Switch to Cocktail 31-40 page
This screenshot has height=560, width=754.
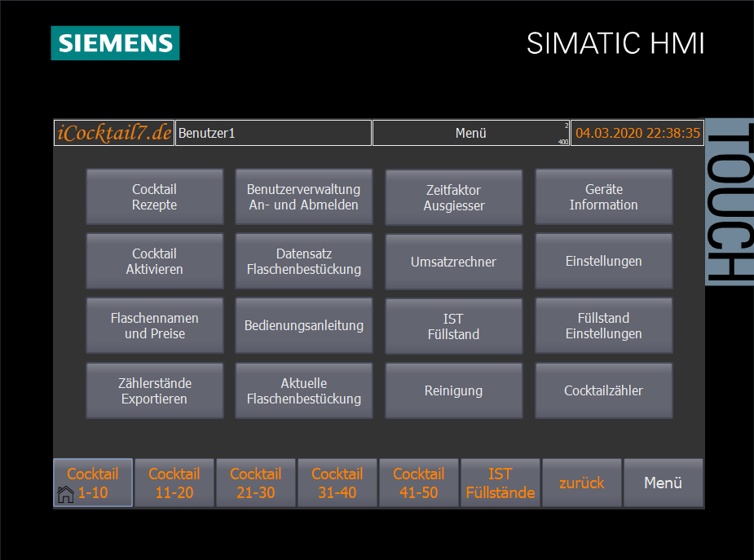pyautogui.click(x=337, y=483)
